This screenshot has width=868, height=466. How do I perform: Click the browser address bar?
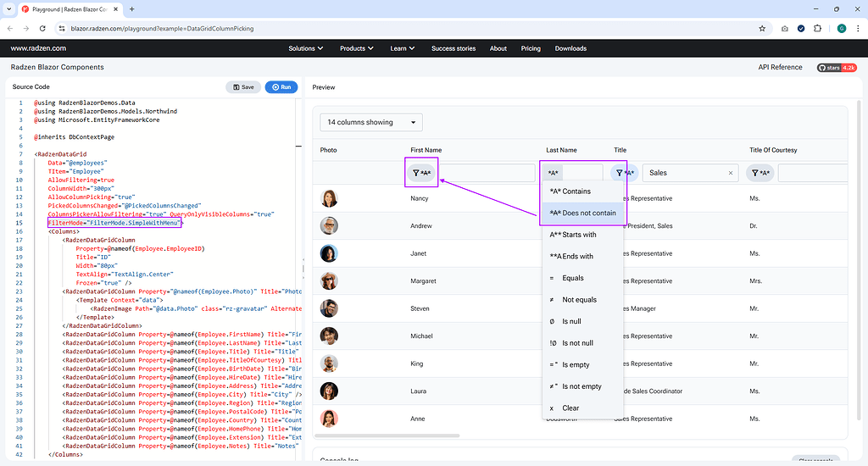point(409,28)
